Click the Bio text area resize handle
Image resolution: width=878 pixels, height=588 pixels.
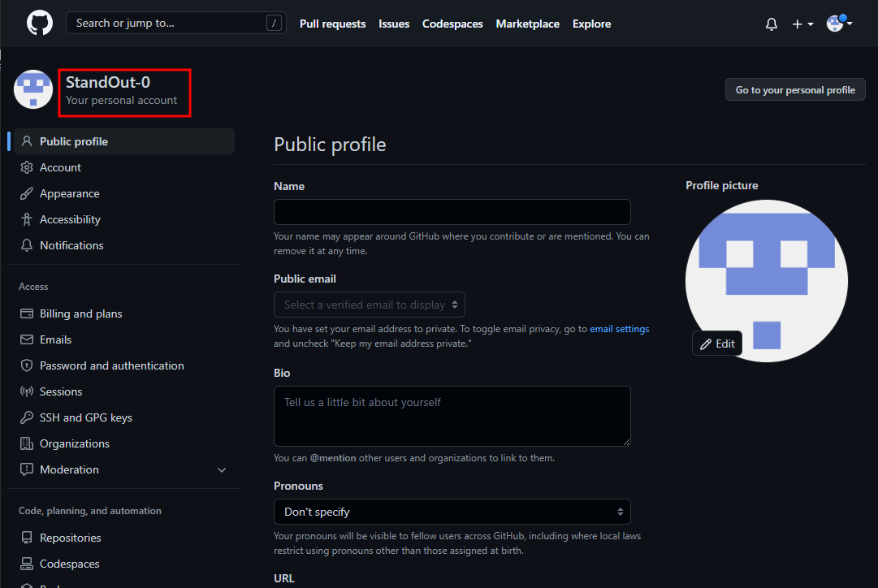pos(626,442)
